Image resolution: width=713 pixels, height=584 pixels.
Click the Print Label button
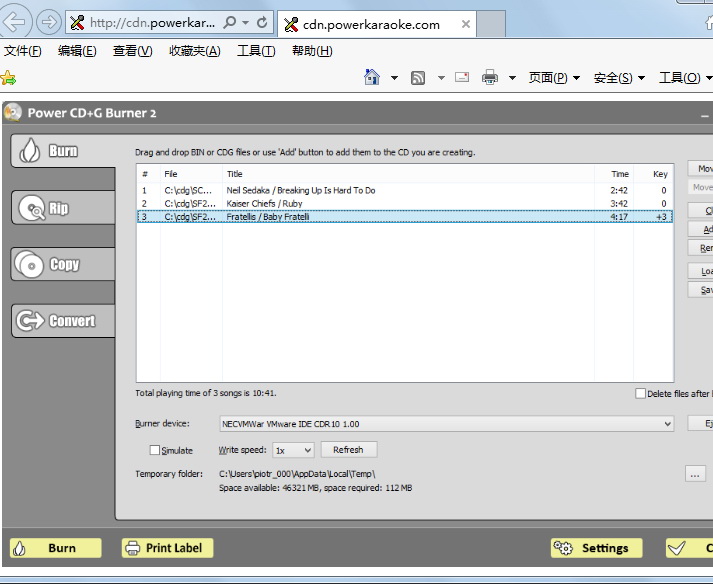point(167,548)
